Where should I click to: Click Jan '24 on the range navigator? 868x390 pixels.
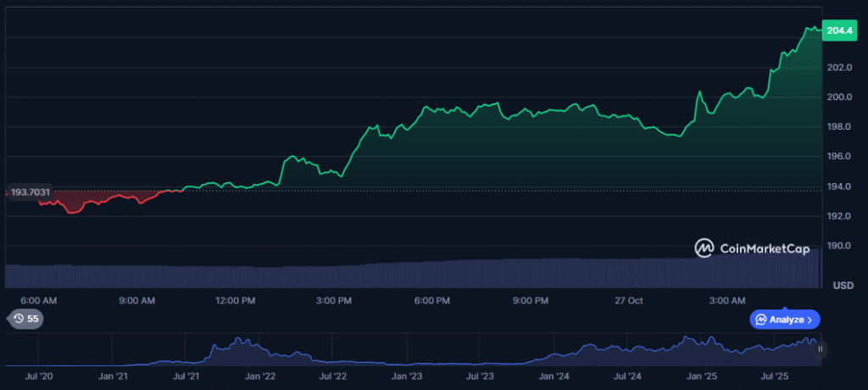point(554,374)
